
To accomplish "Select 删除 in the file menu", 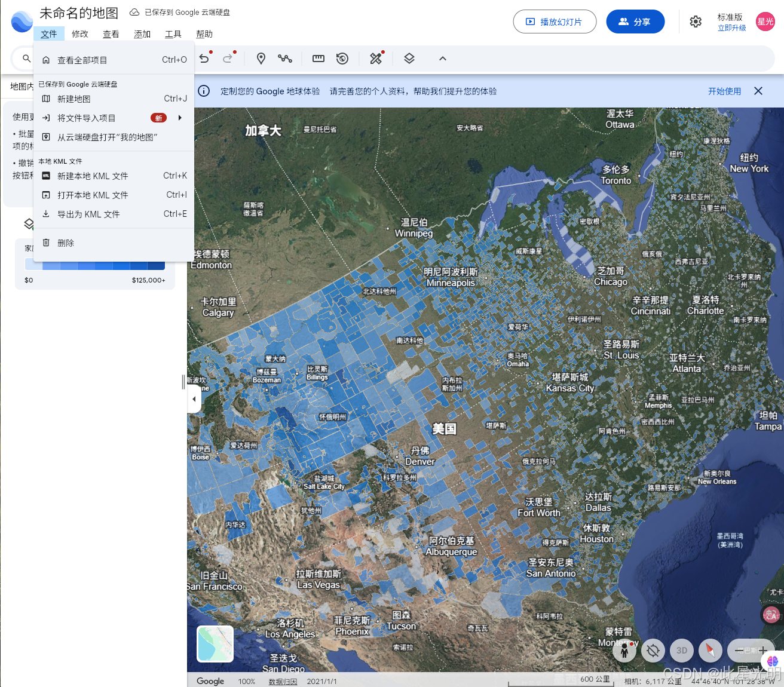I will pos(114,243).
